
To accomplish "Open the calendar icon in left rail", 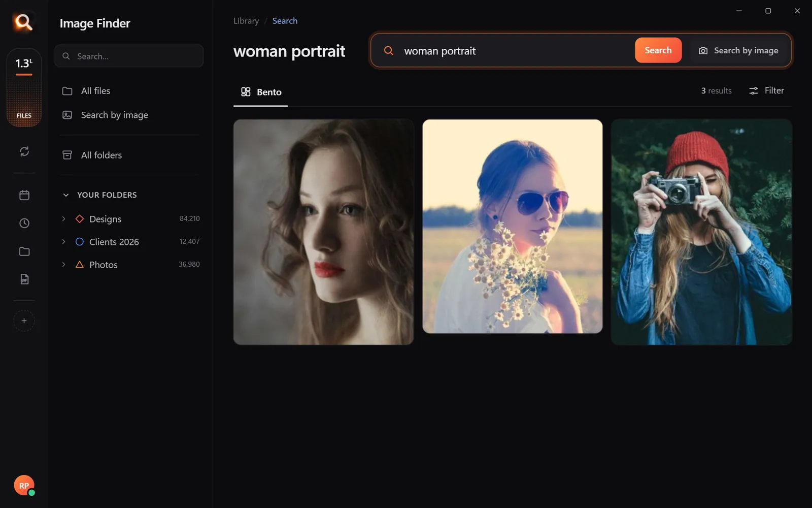I will pos(24,195).
